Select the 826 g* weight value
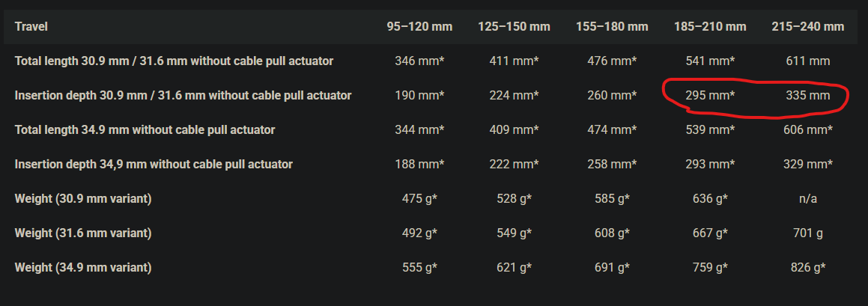This screenshot has width=868, height=306. click(807, 267)
